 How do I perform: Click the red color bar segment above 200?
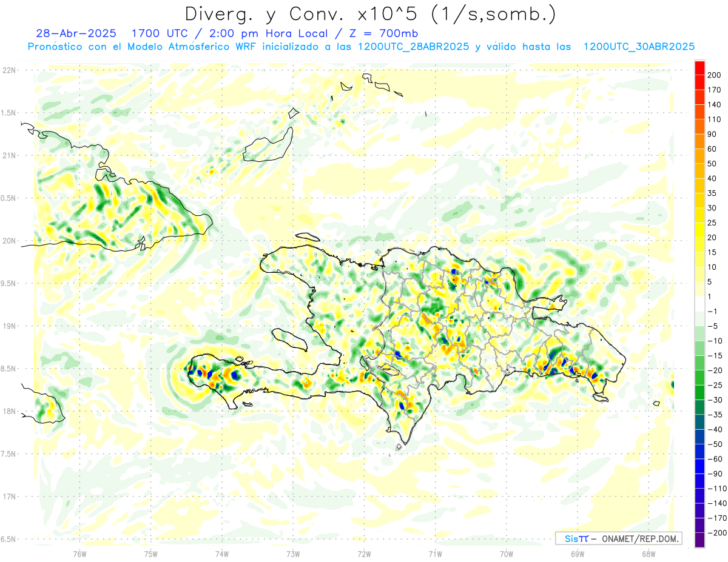[699, 68]
